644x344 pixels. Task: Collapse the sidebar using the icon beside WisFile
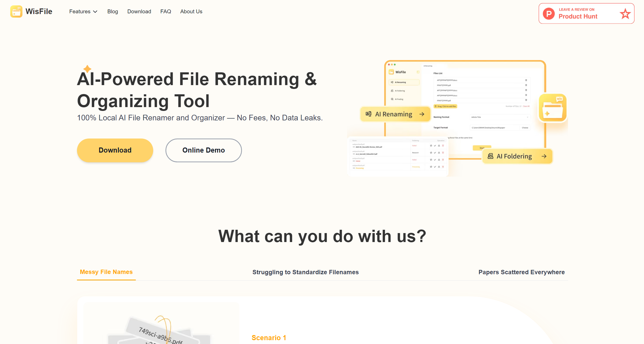pos(418,72)
